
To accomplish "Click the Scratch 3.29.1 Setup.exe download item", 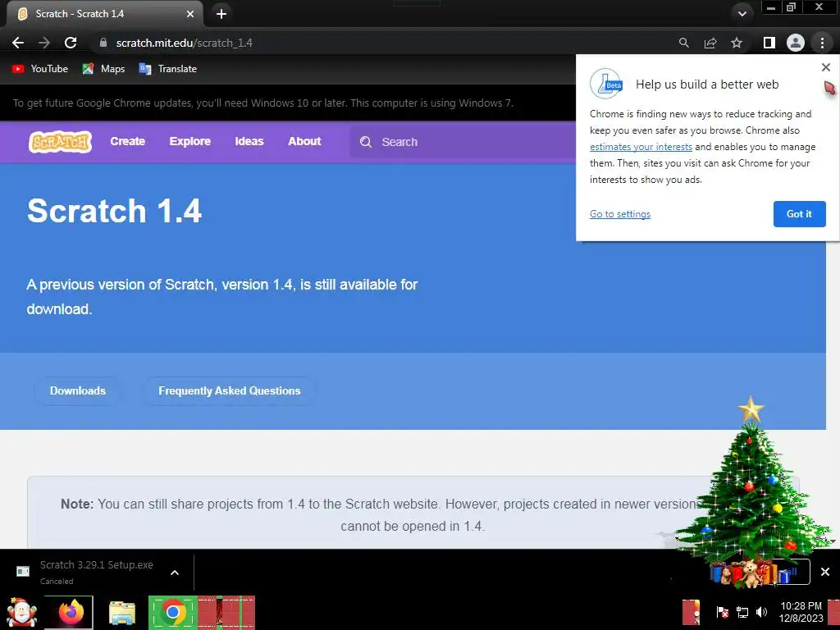I will pos(97,572).
